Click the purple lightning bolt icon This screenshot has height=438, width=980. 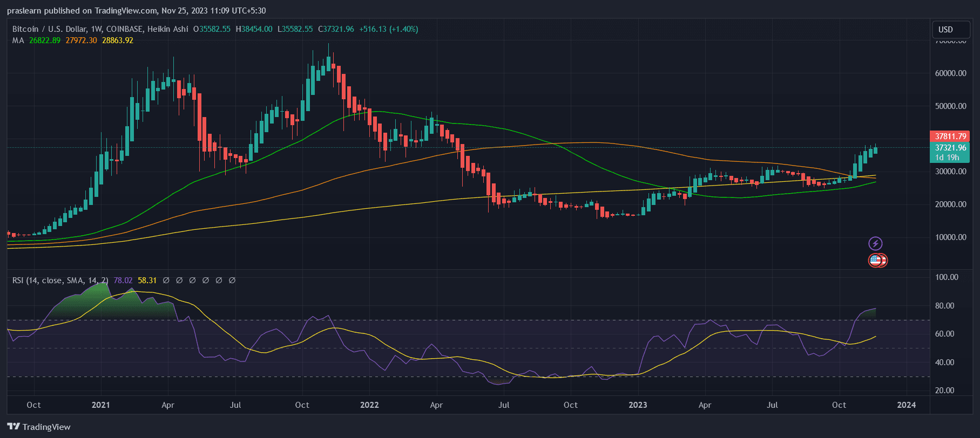tap(875, 244)
